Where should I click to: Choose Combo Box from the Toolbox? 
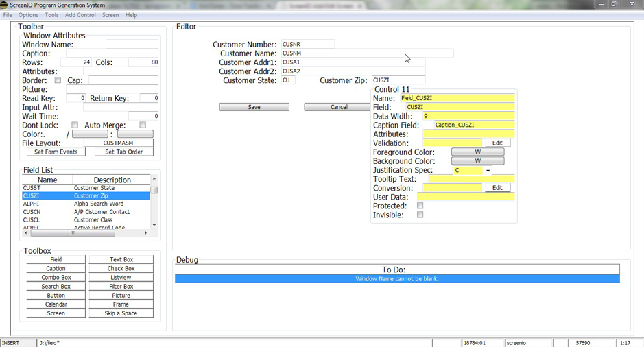[56, 278]
